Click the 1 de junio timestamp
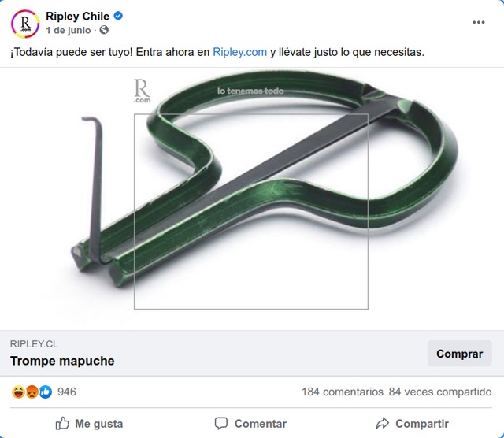The height and width of the screenshot is (438, 504). pyautogui.click(x=69, y=30)
